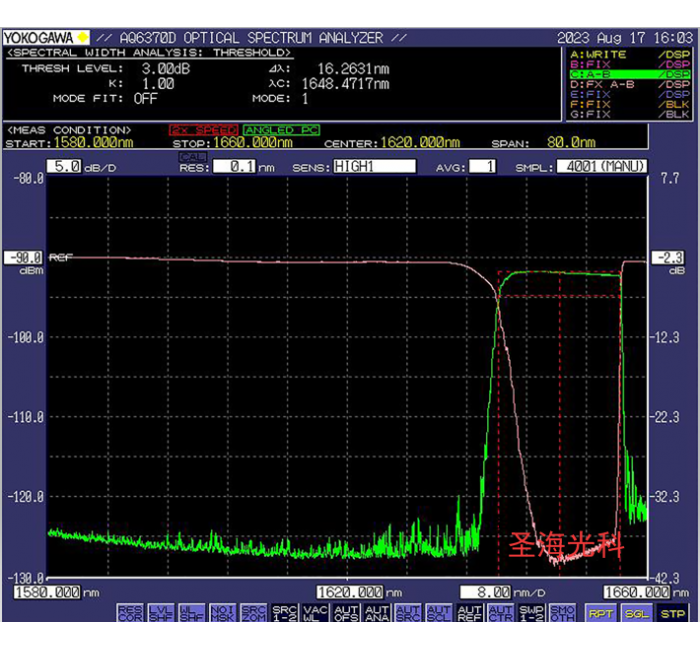The width and height of the screenshot is (700, 650).
Task: Select the SMP 1-2 icon
Action: 531,612
